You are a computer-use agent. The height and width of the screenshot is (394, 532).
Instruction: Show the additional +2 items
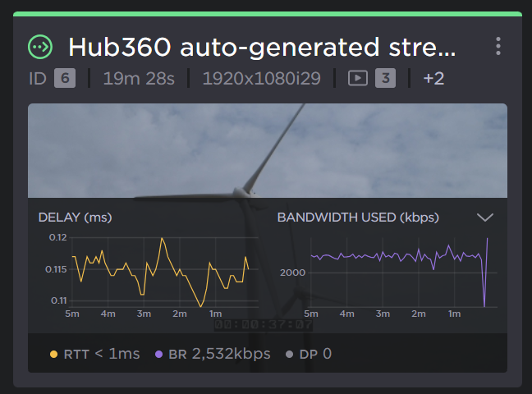(x=433, y=79)
